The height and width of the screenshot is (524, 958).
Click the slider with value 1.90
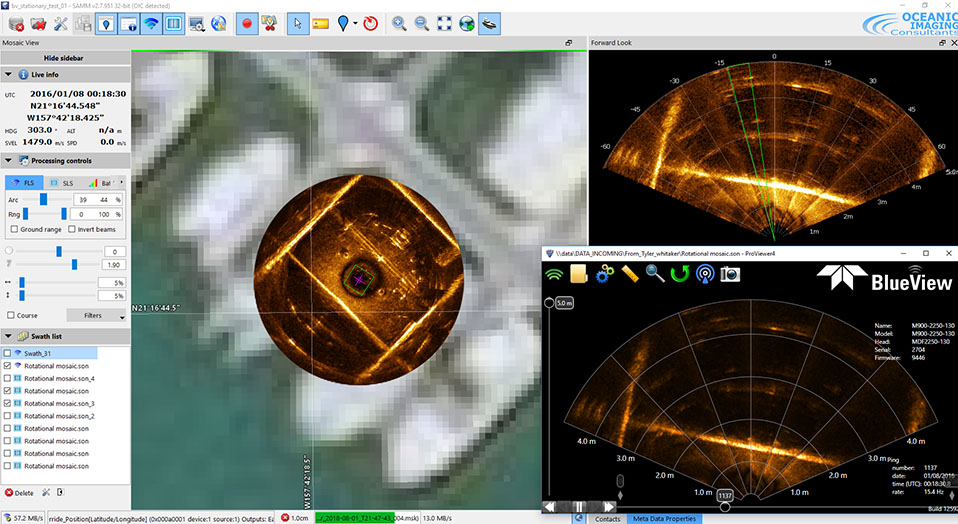(74, 264)
